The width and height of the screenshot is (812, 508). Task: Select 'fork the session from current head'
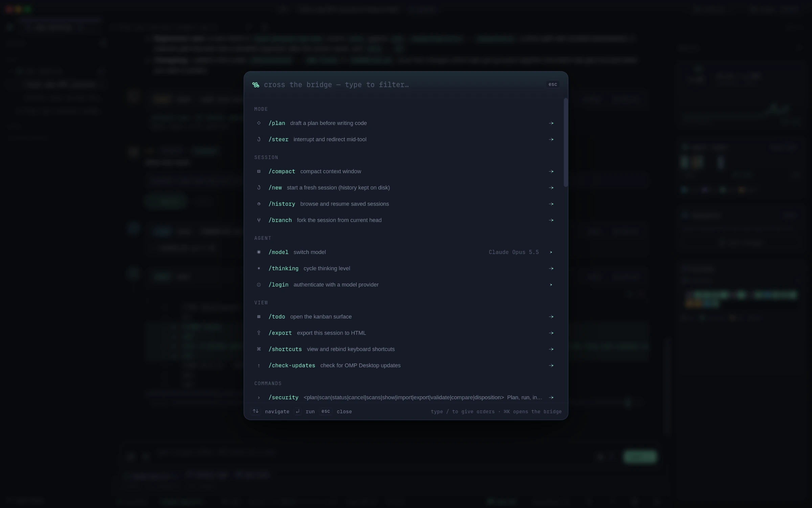339,220
